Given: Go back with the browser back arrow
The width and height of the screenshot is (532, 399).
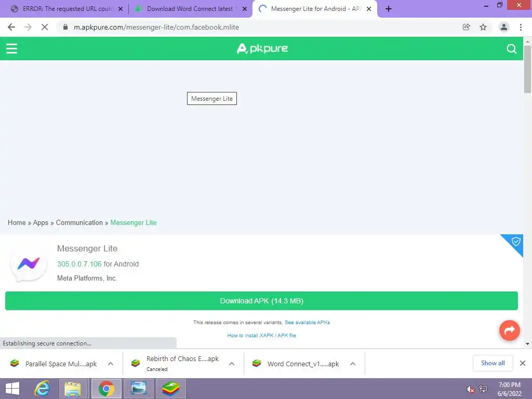Looking at the screenshot, I should (x=11, y=27).
